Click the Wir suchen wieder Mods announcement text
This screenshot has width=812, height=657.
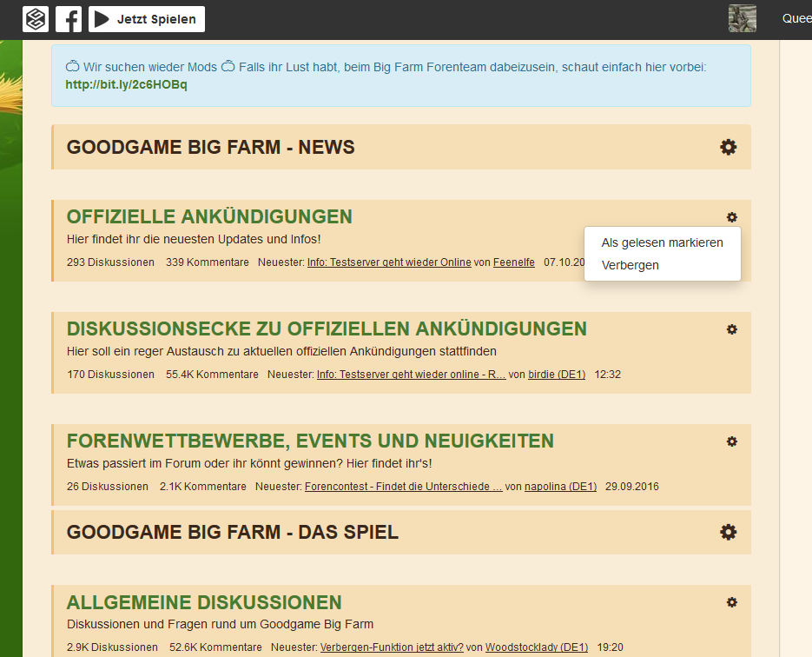click(386, 67)
